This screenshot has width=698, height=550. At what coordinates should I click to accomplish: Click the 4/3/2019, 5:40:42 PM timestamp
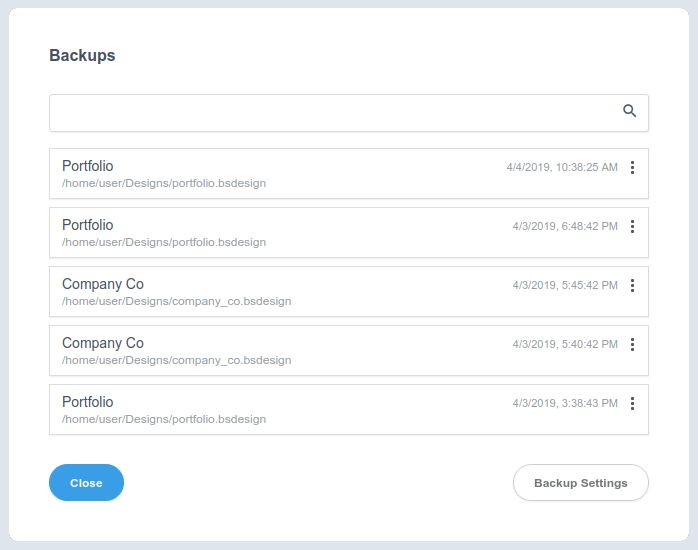click(565, 345)
